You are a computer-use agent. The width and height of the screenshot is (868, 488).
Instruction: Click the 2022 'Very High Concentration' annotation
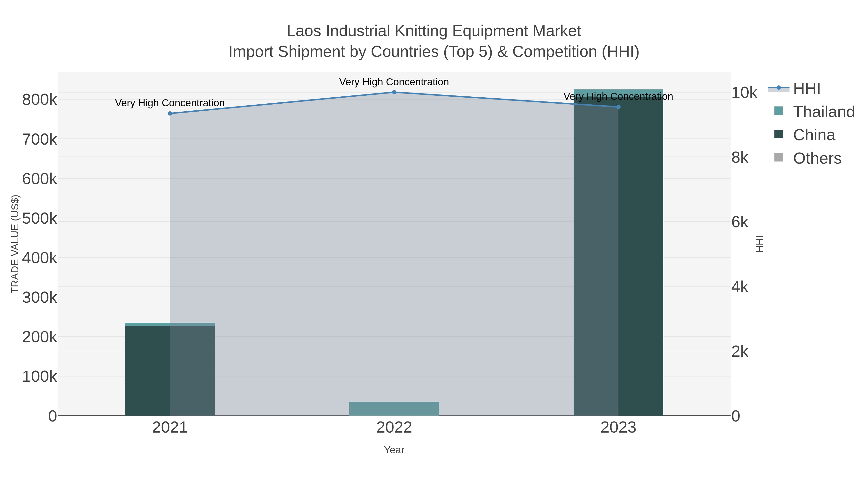pos(394,82)
